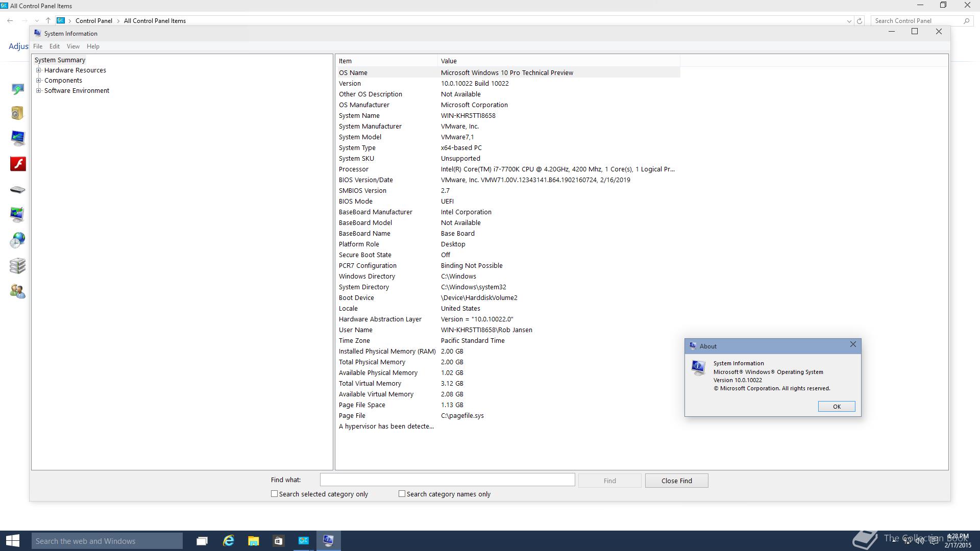Select the Page File row
The height and width of the screenshot is (551, 980).
point(508,415)
